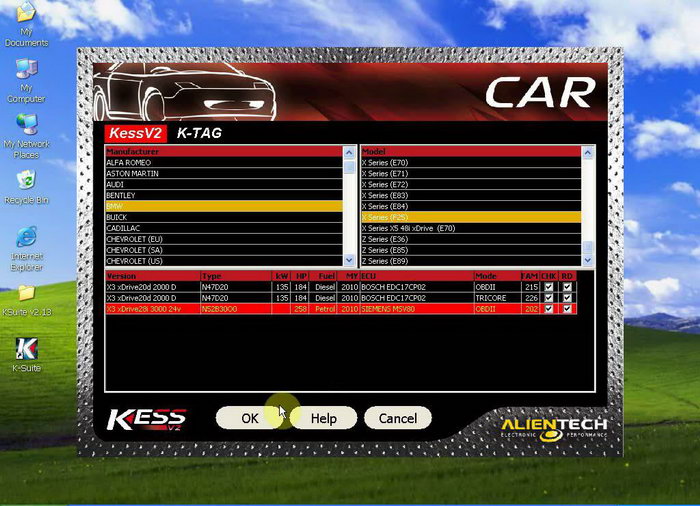Image resolution: width=700 pixels, height=506 pixels.
Task: Click the ECU column header
Action: (x=417, y=276)
